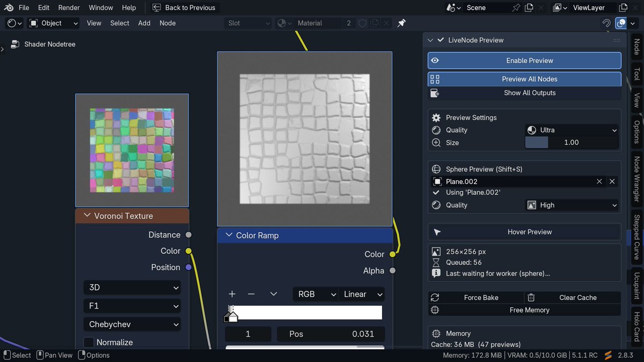Open the Render menu

click(x=69, y=8)
